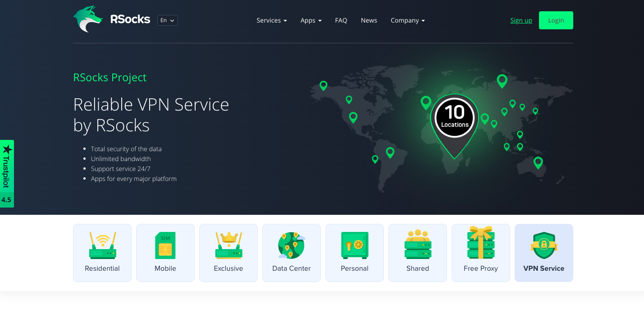This screenshot has width=644, height=310.
Task: Click the VPN Service label
Action: 544,268
